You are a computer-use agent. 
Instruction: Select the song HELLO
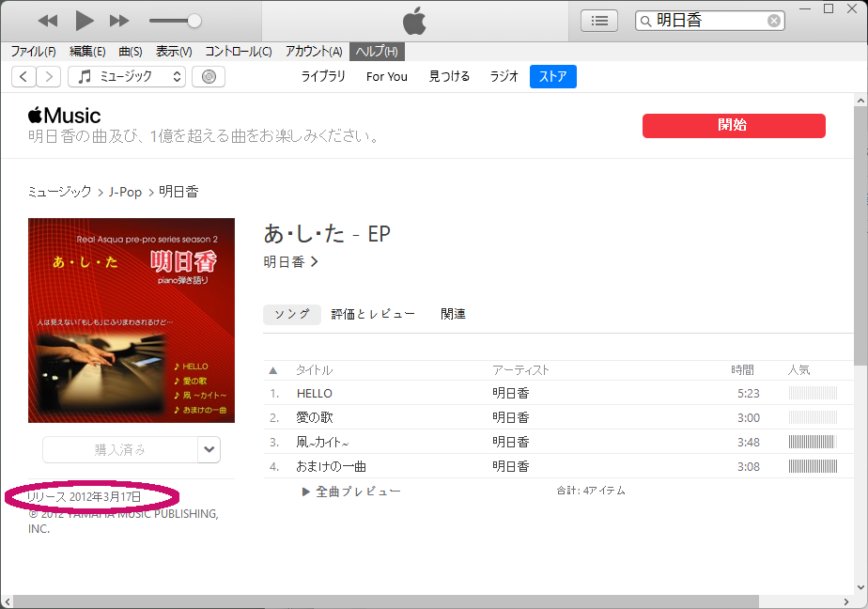coord(315,394)
